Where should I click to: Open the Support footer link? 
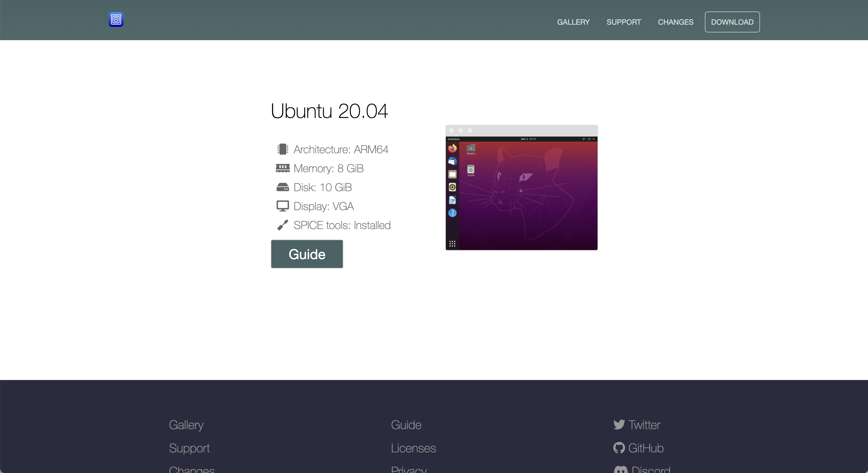(189, 448)
